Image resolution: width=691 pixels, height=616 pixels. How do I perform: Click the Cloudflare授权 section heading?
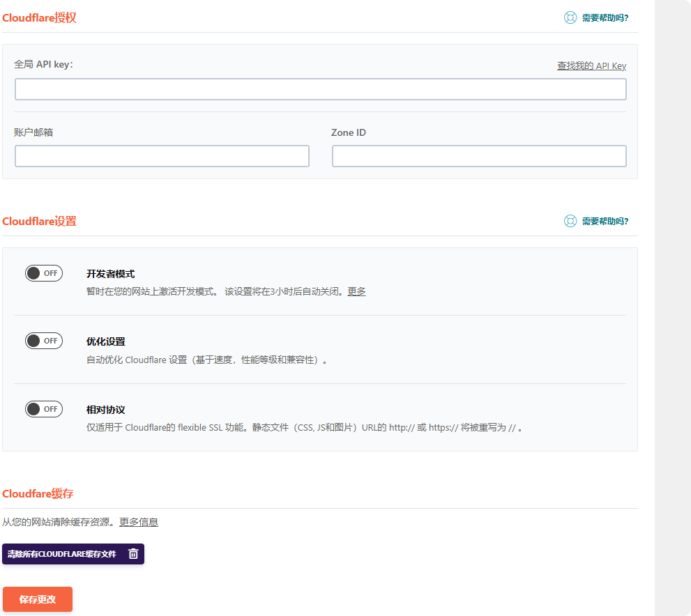pyautogui.click(x=39, y=17)
